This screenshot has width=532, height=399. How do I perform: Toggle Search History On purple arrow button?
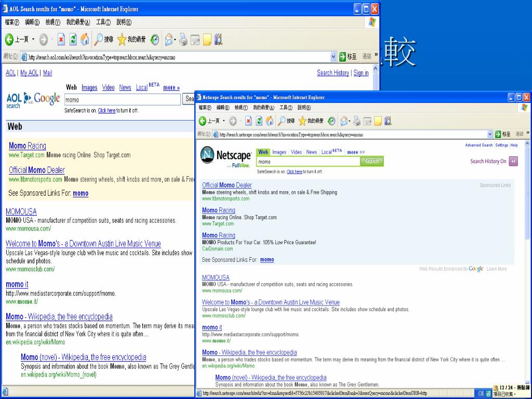pos(514,162)
